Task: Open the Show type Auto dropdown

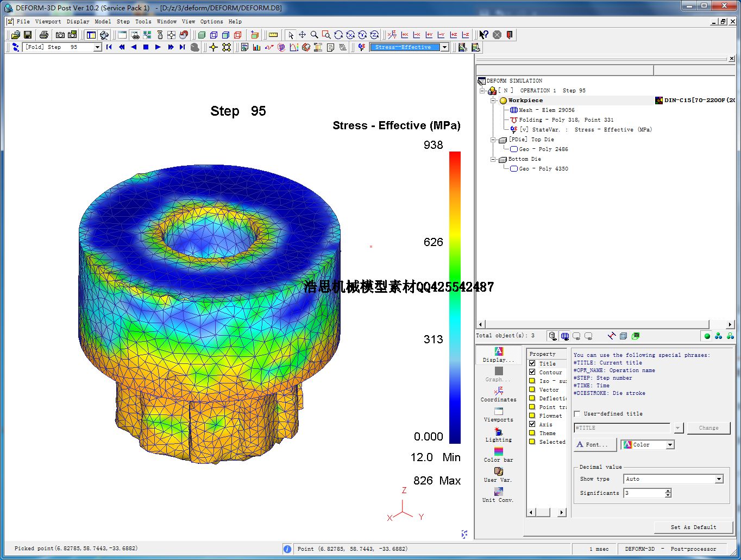Action: (719, 479)
